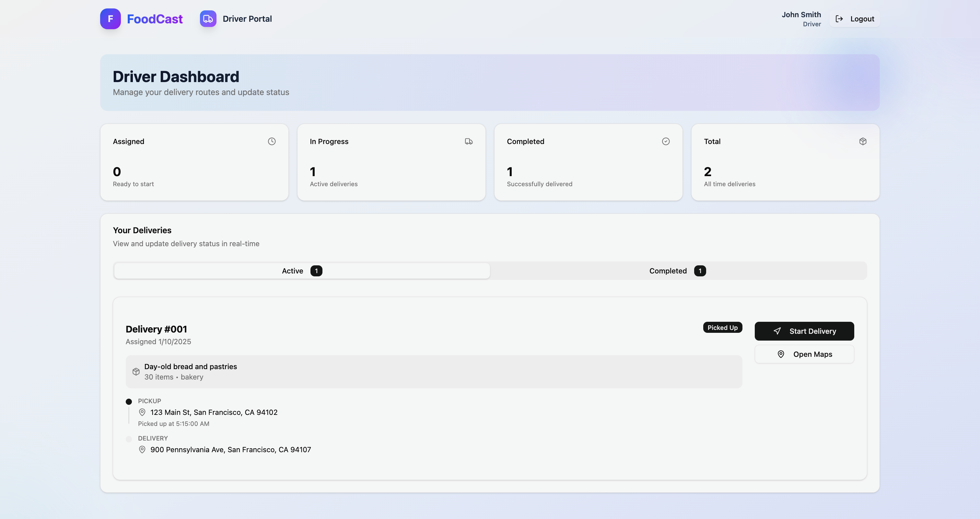
Task: Click the FoodCast brand name link
Action: (155, 19)
